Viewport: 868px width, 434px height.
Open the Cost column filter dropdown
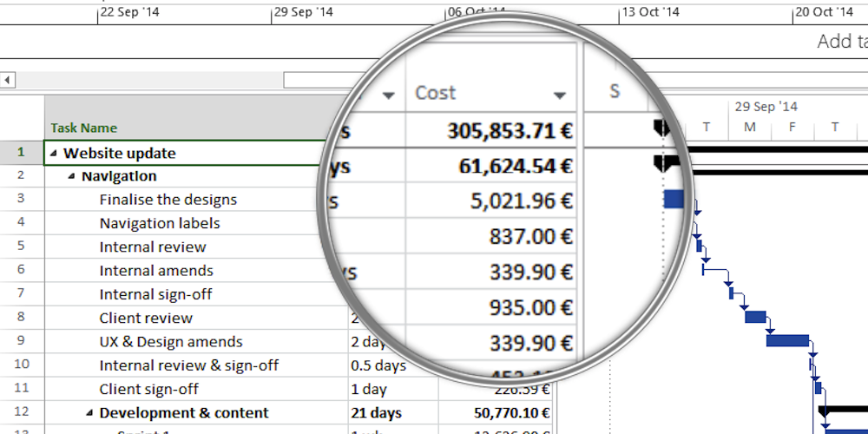(x=560, y=95)
